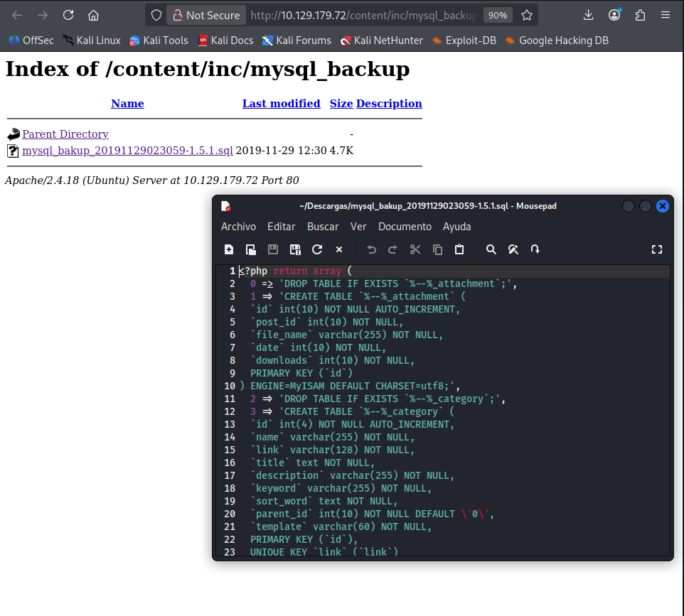The height and width of the screenshot is (616, 684).
Task: Click the Firefox back arrow
Action: [x=17, y=15]
